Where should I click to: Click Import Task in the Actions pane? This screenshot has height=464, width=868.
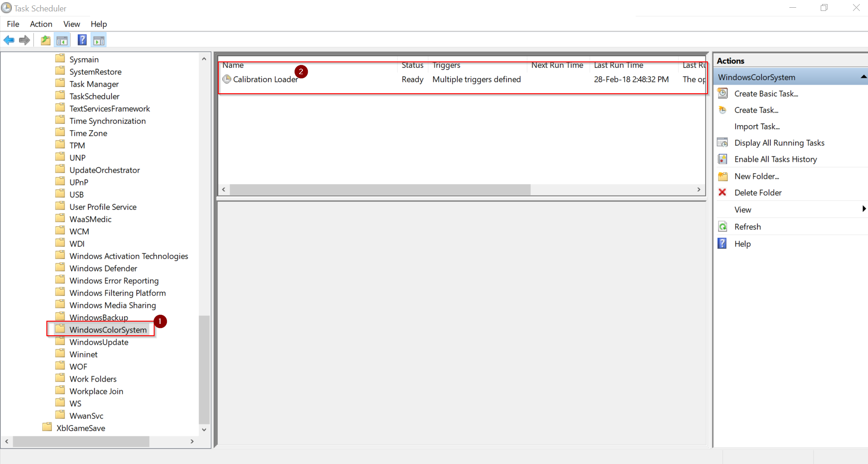757,126
